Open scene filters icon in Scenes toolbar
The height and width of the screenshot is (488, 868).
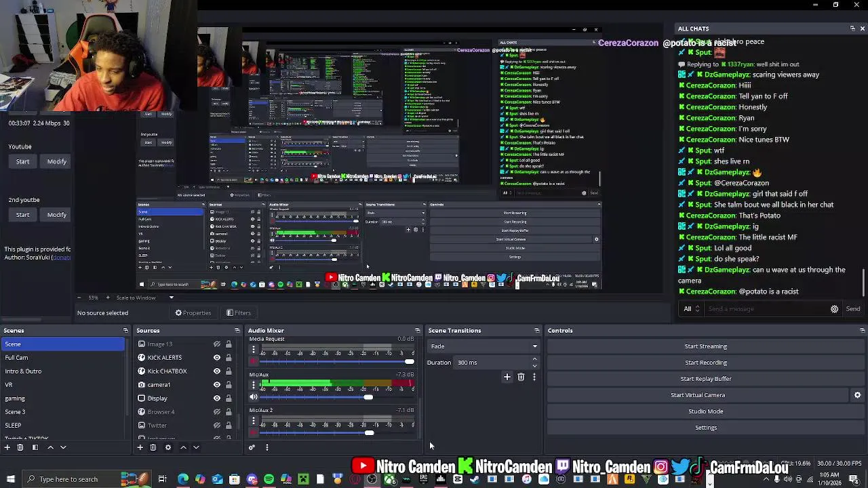[x=35, y=447]
